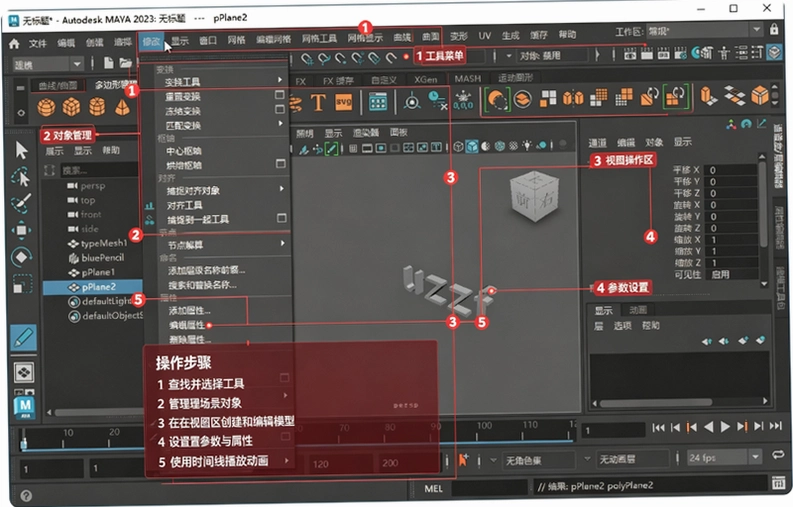Click the current-frame marker on the time slider
Image resolution: width=793 pixels, height=507 pixels.
point(23,440)
